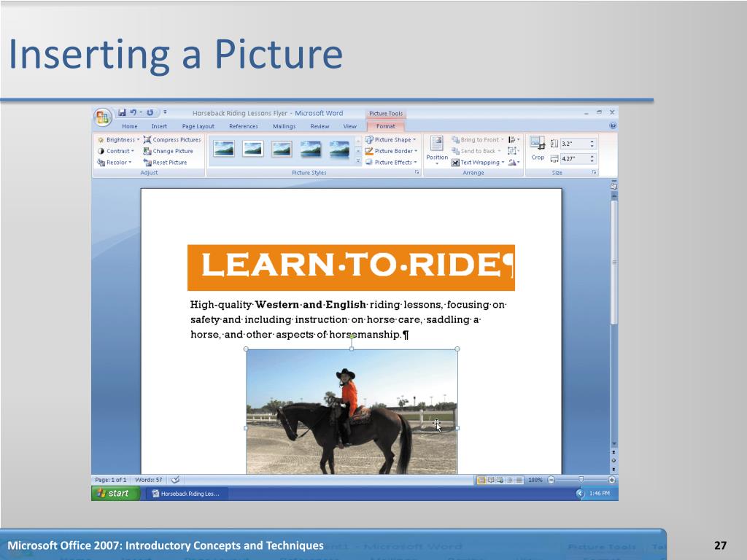Click the Shape Width field showing 4.27"

574,158
